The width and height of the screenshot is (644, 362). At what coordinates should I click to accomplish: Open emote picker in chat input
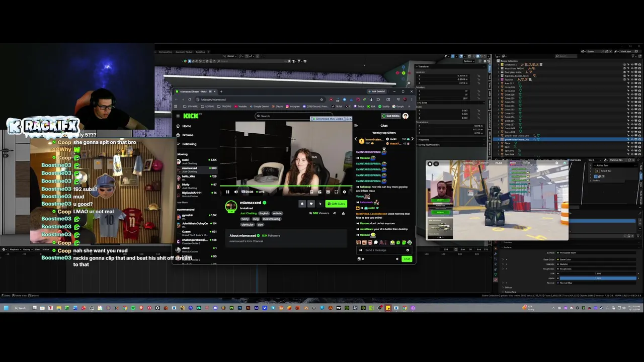click(408, 250)
